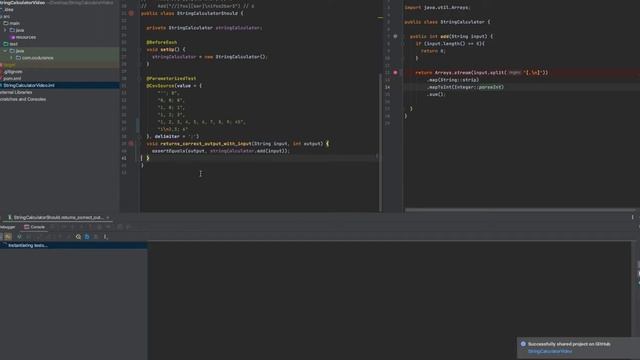Image resolution: width=640 pixels, height=360 pixels.
Task: Click the import java.util.Arrays line
Action: coord(438,7)
